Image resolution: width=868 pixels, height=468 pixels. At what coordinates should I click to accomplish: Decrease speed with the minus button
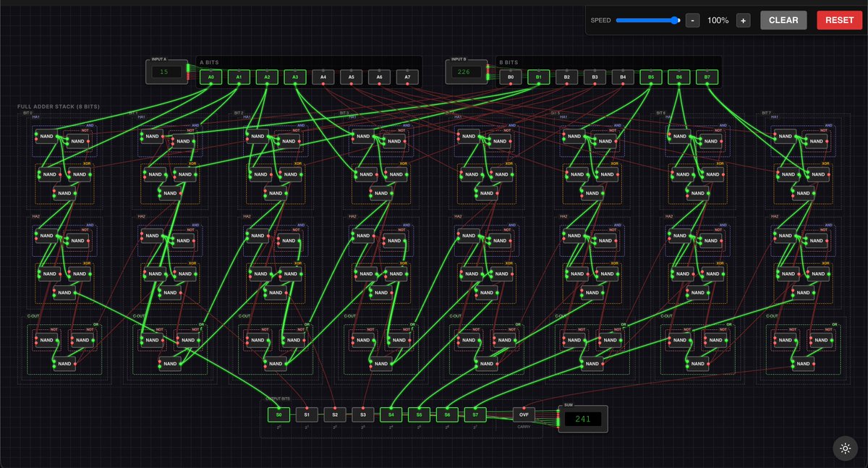pyautogui.click(x=692, y=20)
